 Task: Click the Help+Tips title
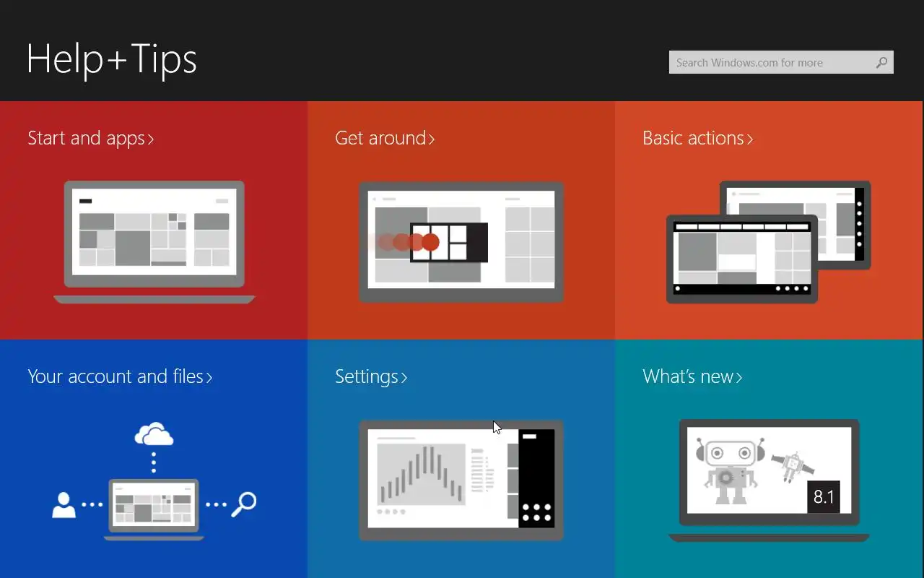pos(112,59)
